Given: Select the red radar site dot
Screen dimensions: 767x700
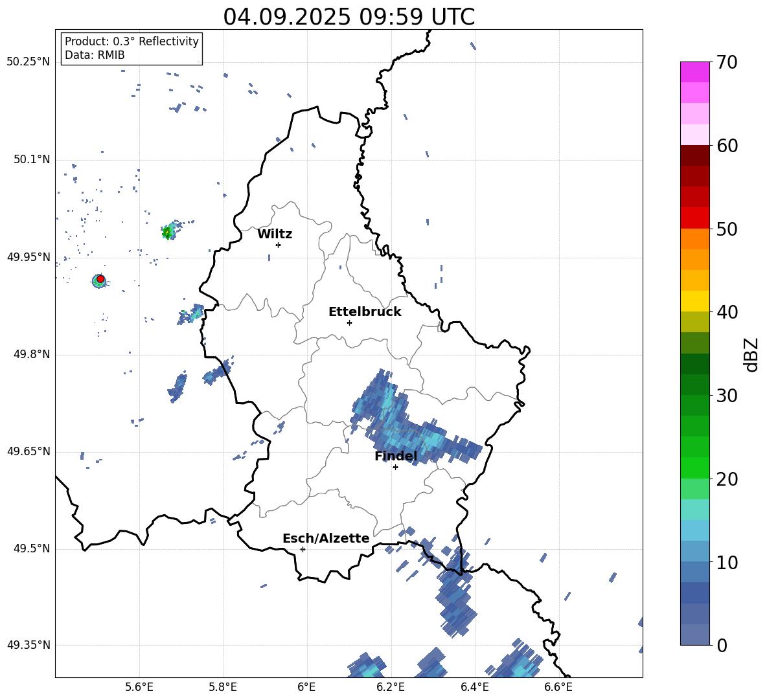Looking at the screenshot, I should click(x=100, y=279).
